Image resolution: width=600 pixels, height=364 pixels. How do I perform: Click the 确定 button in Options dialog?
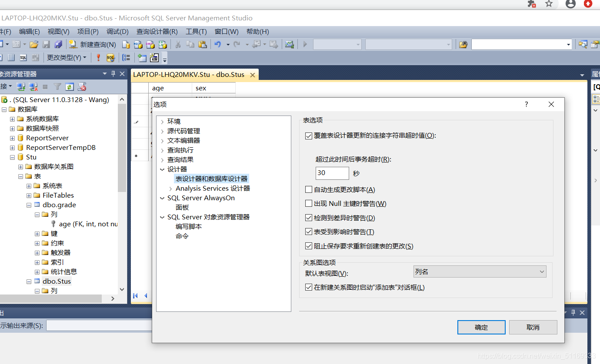pyautogui.click(x=481, y=327)
